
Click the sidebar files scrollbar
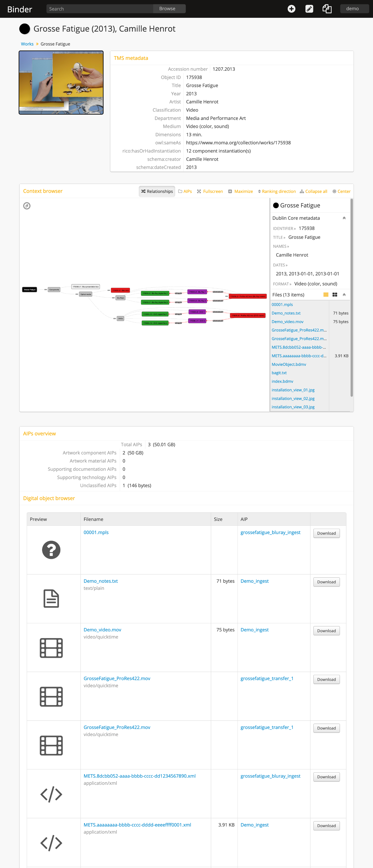[352, 297]
